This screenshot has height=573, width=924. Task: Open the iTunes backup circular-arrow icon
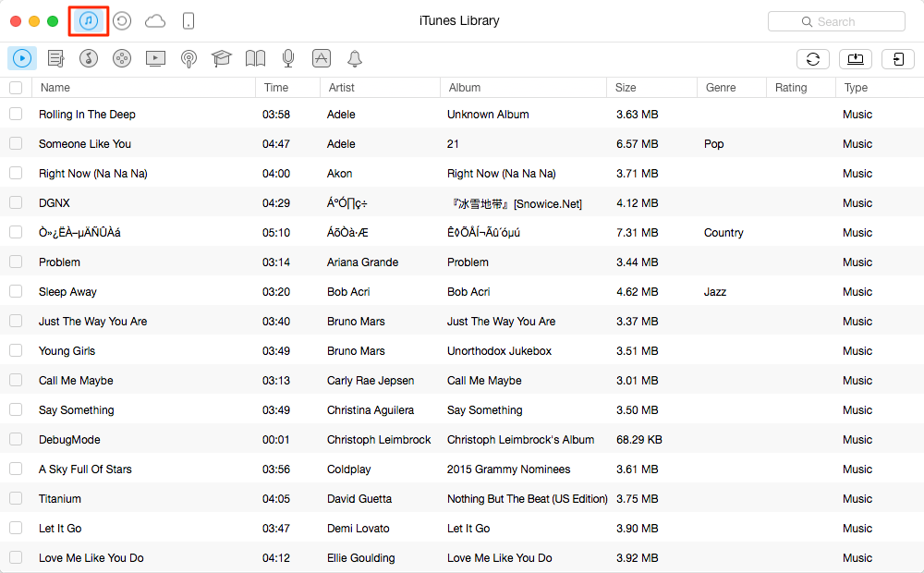(122, 20)
